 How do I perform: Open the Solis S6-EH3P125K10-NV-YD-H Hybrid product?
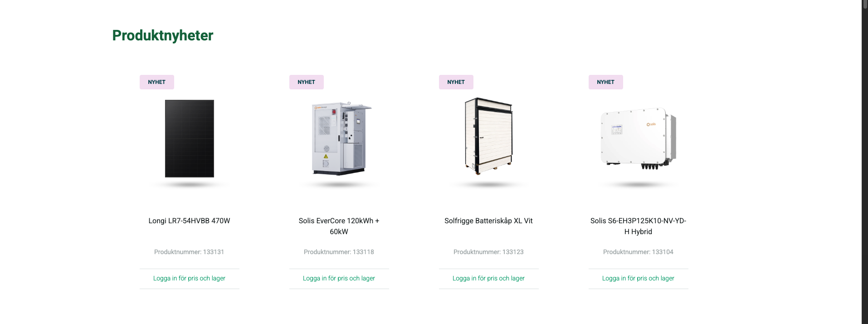point(638,226)
